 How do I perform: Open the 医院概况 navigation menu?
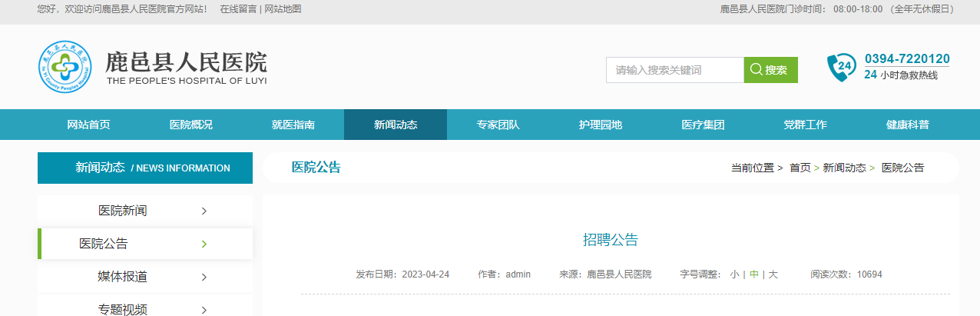191,125
